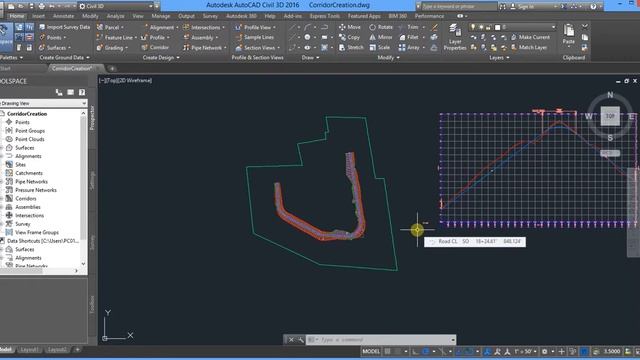Open the Surfaces tool in ribbon
Image resolution: width=640 pixels, height=360 pixels.
point(55,47)
